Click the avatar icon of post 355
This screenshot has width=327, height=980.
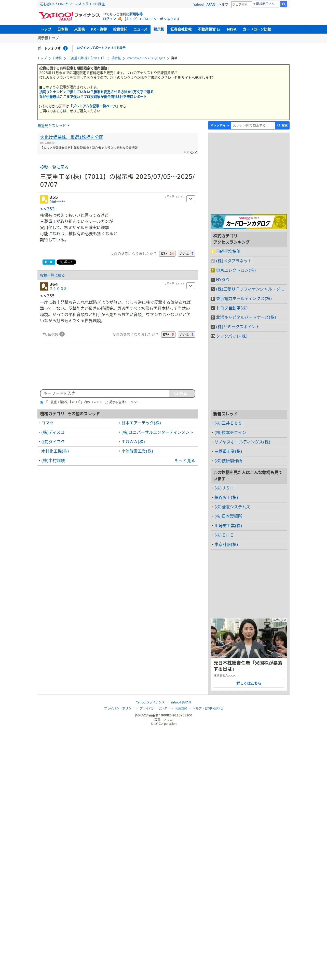[x=44, y=199]
